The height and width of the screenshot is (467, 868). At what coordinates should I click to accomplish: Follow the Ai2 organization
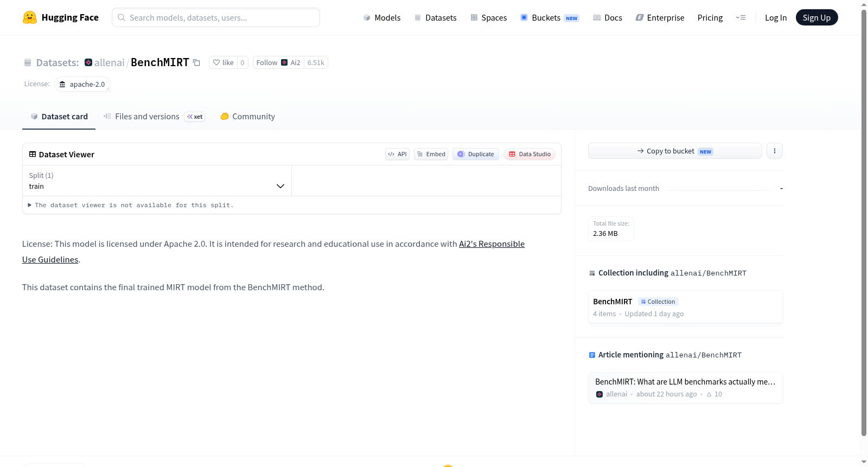pos(278,62)
